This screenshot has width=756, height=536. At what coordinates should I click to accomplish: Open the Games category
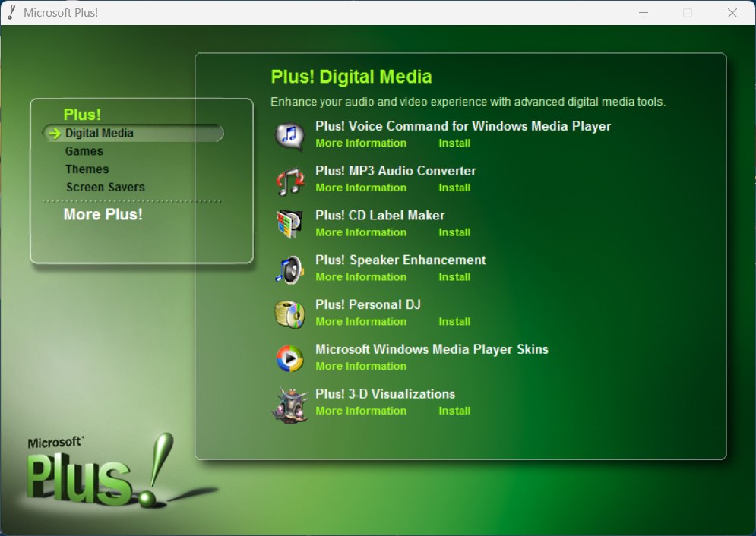click(x=84, y=151)
